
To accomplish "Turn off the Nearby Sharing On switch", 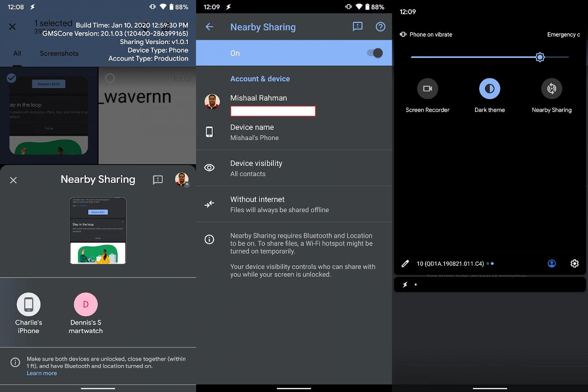I will pyautogui.click(x=375, y=53).
